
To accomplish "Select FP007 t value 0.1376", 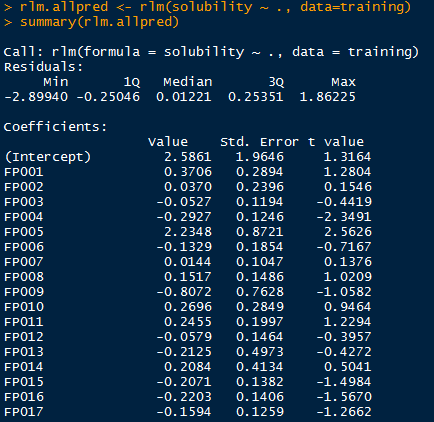I will pos(347,262).
